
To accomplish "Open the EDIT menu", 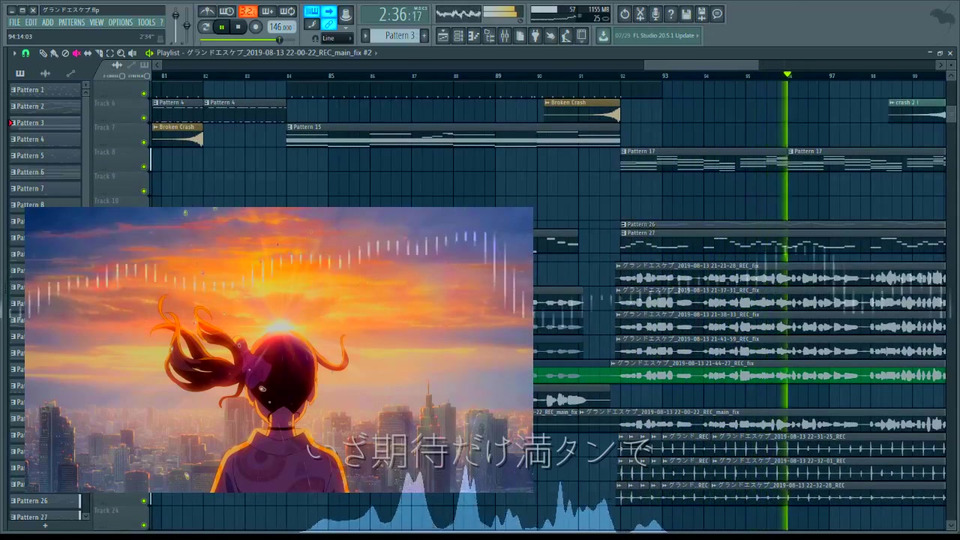I will point(31,22).
